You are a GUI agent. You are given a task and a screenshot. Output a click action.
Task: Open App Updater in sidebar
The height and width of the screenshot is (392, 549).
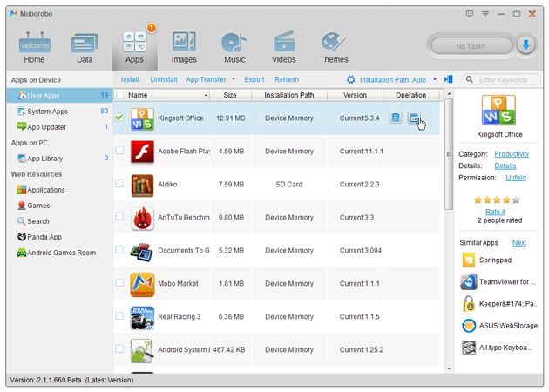59,127
